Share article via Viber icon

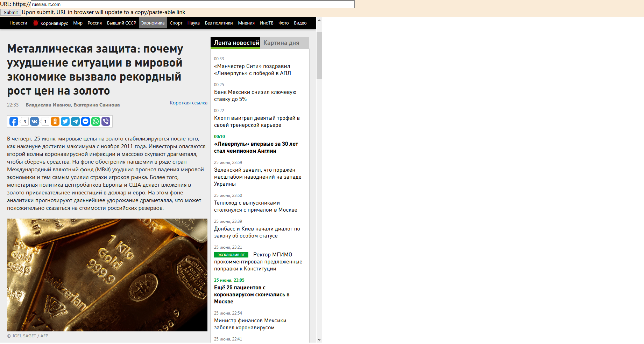(106, 122)
